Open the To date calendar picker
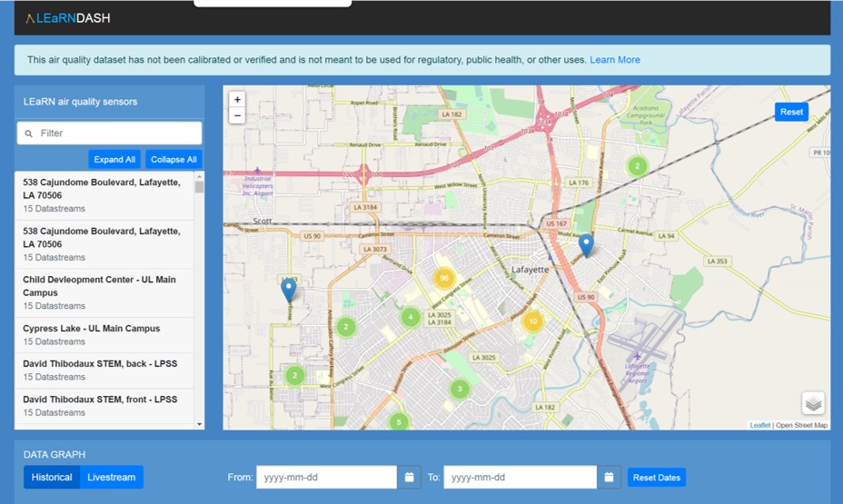The height and width of the screenshot is (504, 843). [x=609, y=477]
